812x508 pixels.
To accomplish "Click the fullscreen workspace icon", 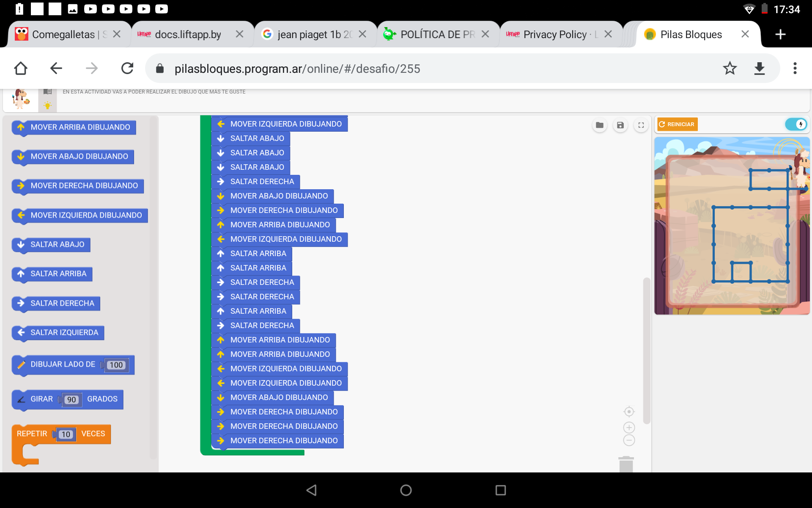I will tap(641, 125).
